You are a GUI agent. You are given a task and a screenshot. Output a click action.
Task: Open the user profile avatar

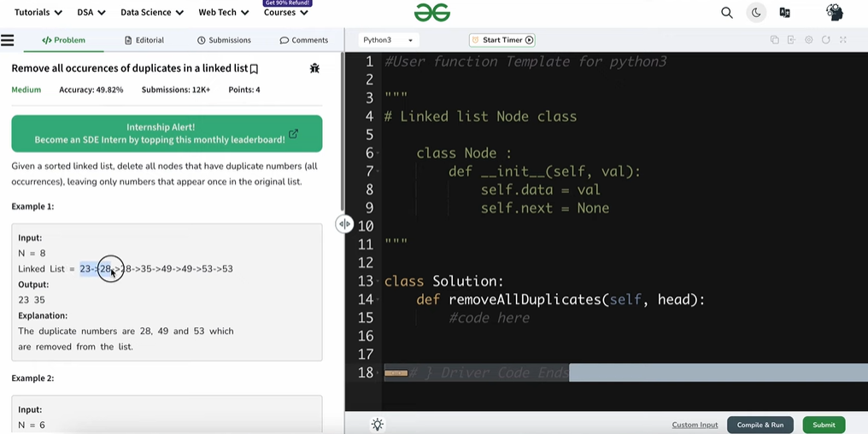[834, 12]
